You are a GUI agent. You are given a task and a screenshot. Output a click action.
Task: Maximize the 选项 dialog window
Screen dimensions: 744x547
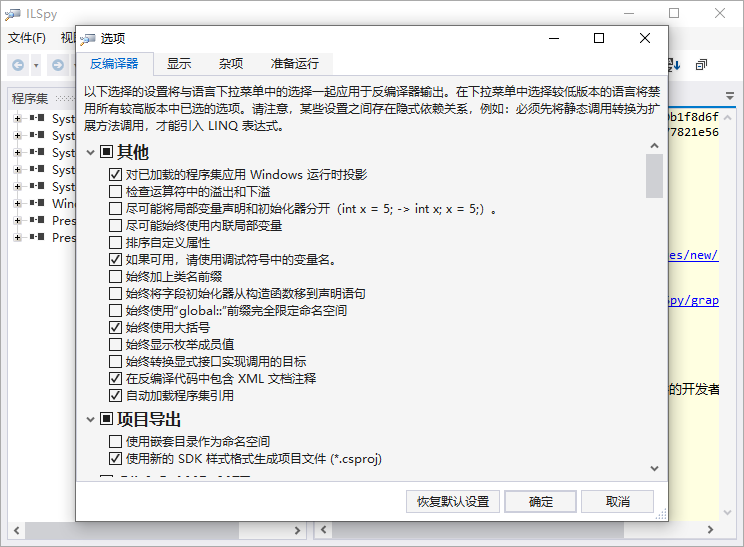click(x=599, y=38)
